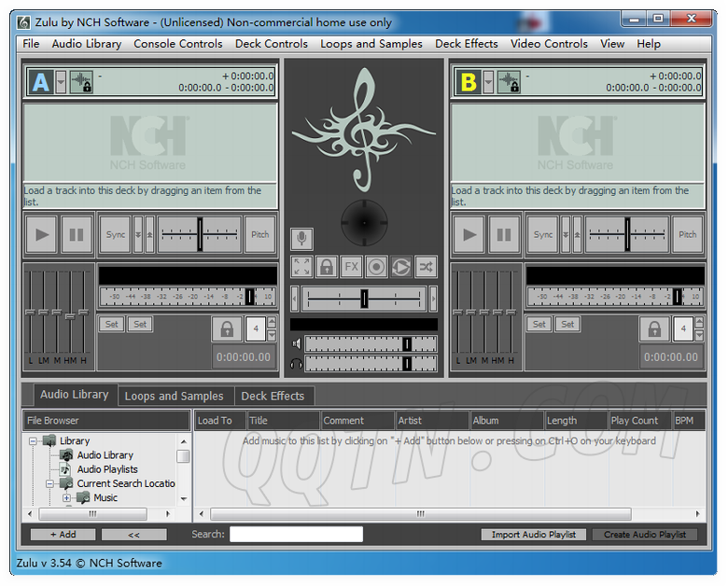Viewport: 728px width, 586px height.
Task: Click the Search input field
Action: 296,535
